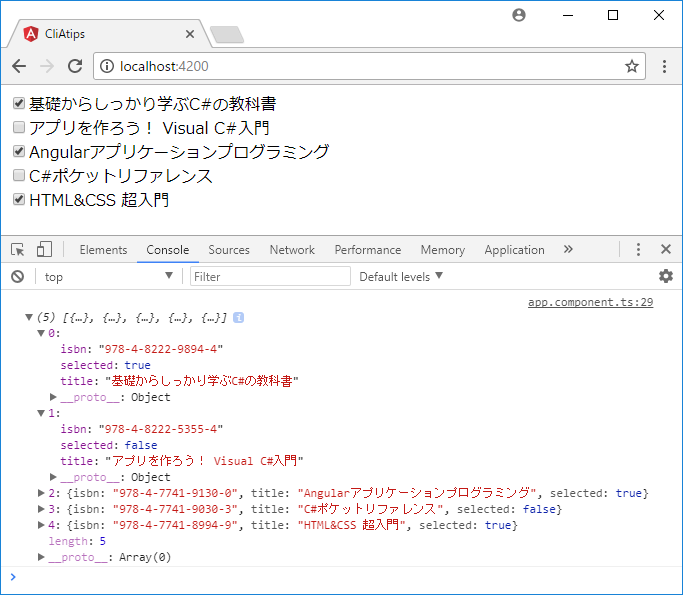
Task: Switch to the Performance tab
Action: click(368, 250)
